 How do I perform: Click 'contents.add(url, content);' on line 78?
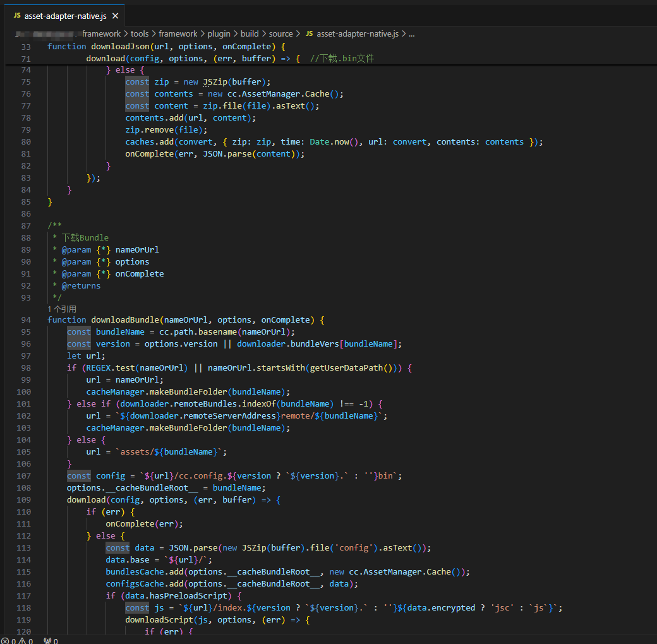pyautogui.click(x=191, y=117)
